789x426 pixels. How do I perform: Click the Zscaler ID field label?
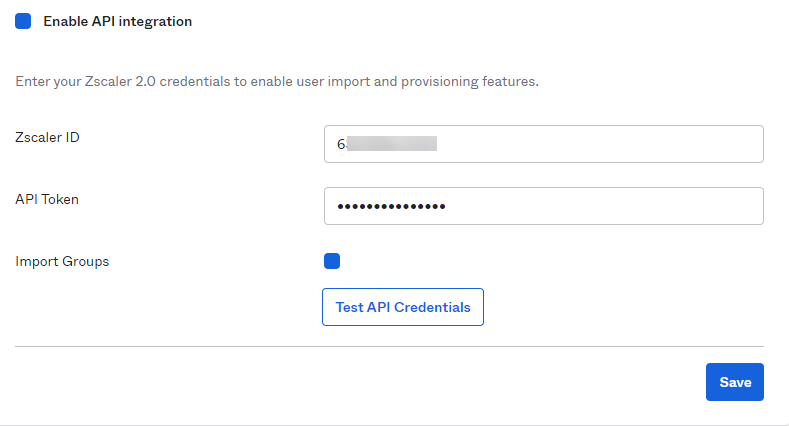pos(47,137)
